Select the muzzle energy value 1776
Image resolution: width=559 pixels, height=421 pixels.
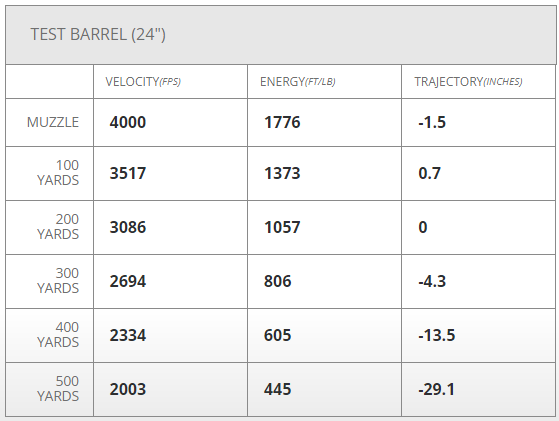click(x=282, y=122)
